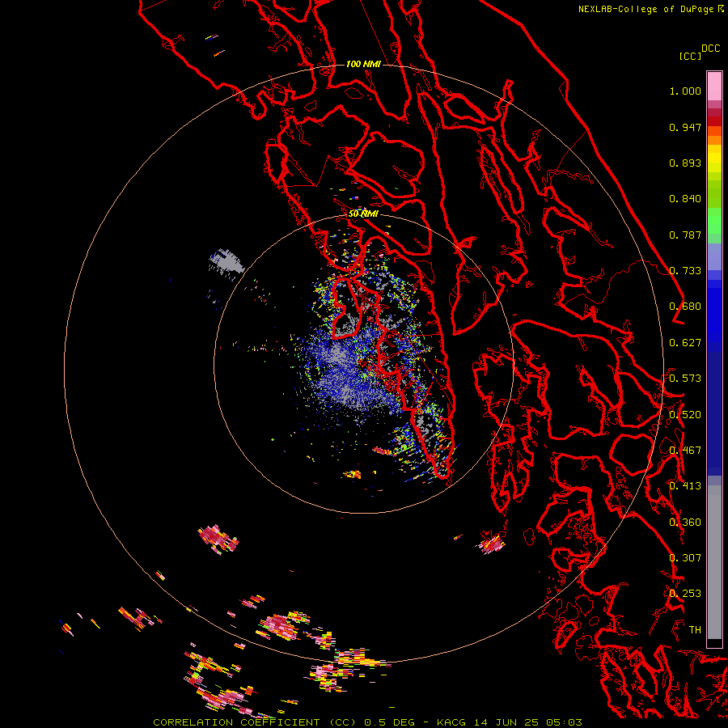The width and height of the screenshot is (728, 728).
Task: Click the DCC label above the color bar
Action: (x=710, y=49)
